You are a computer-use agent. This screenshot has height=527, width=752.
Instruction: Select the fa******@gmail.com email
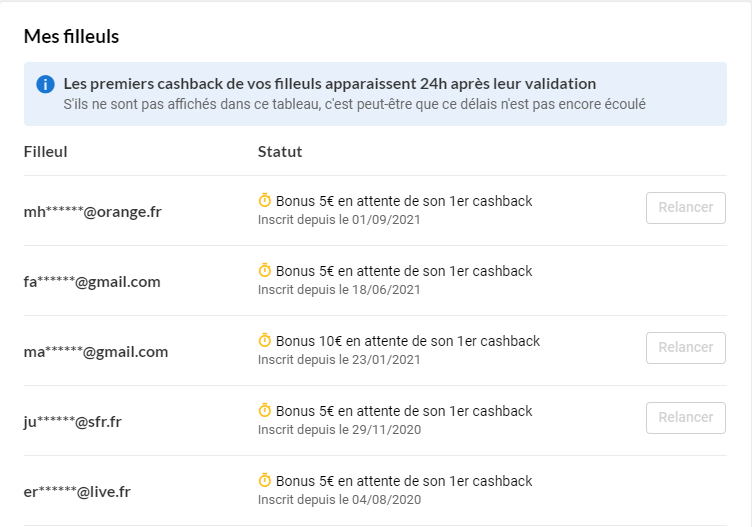[x=92, y=282]
